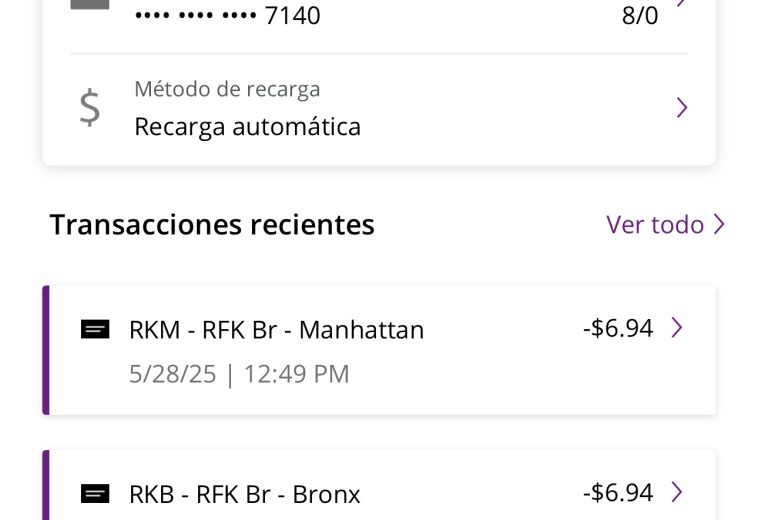The height and width of the screenshot is (520, 758).
Task: Expand RKB Bronx transaction chevron arrow
Action: coord(677,492)
